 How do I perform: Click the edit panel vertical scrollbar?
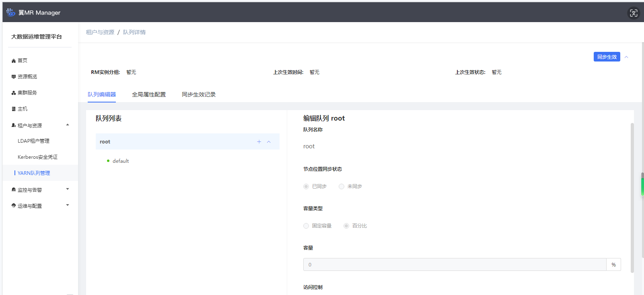(632, 198)
